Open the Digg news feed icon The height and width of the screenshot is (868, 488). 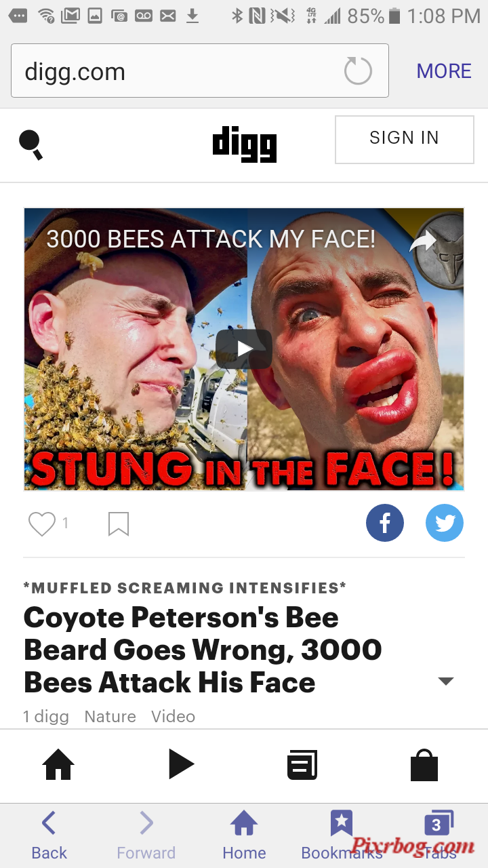pos(302,765)
